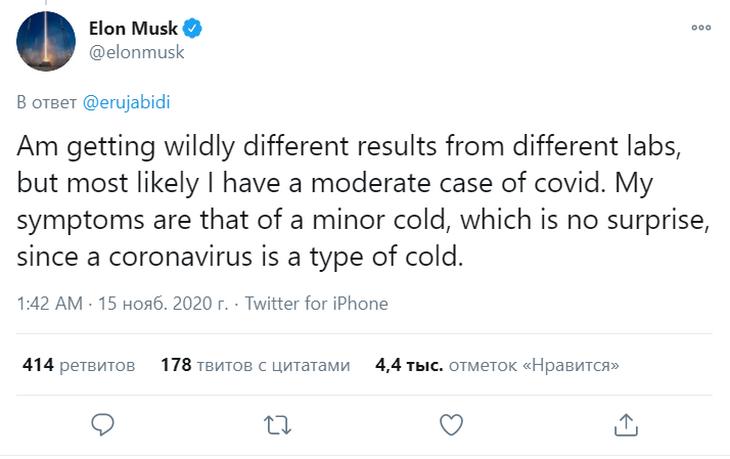This screenshot has width=730, height=459.
Task: Show the 178 твитов с цитатами
Action: coord(255,365)
